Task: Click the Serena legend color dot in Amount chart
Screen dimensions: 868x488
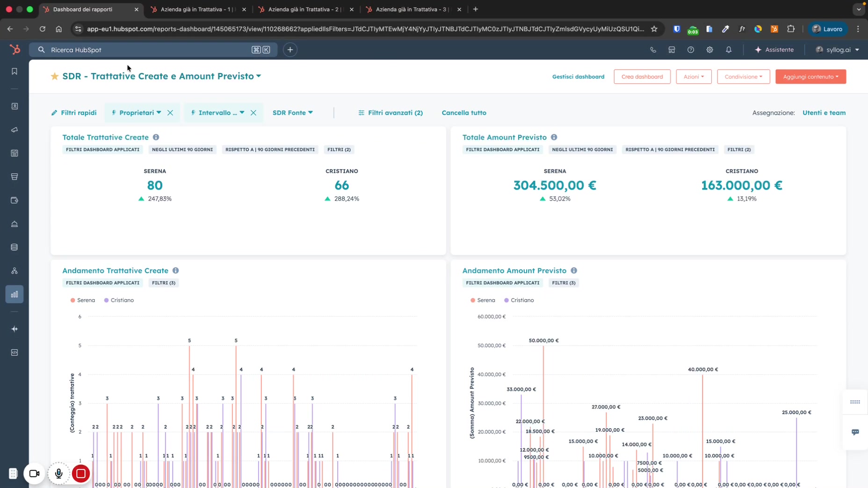Action: pos(473,300)
